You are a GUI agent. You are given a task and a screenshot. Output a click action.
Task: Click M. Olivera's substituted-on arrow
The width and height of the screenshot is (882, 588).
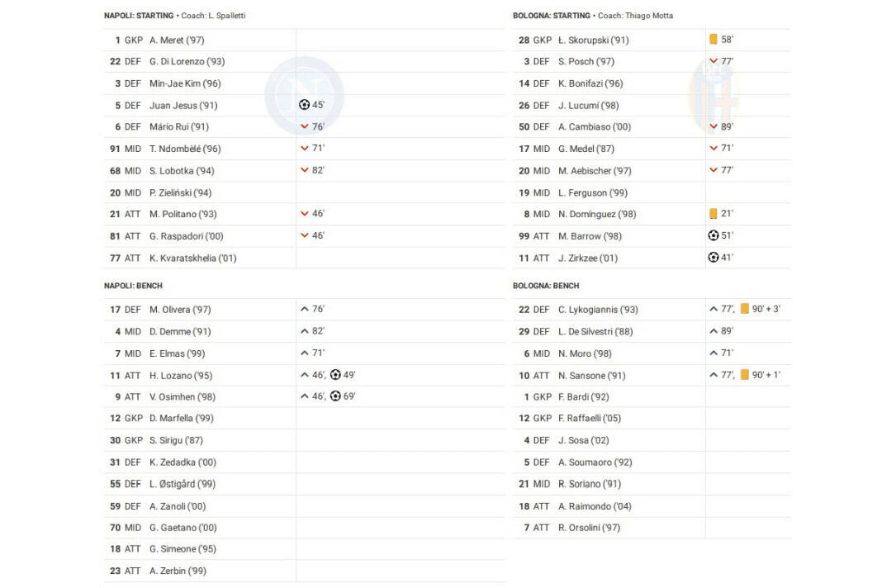click(304, 309)
